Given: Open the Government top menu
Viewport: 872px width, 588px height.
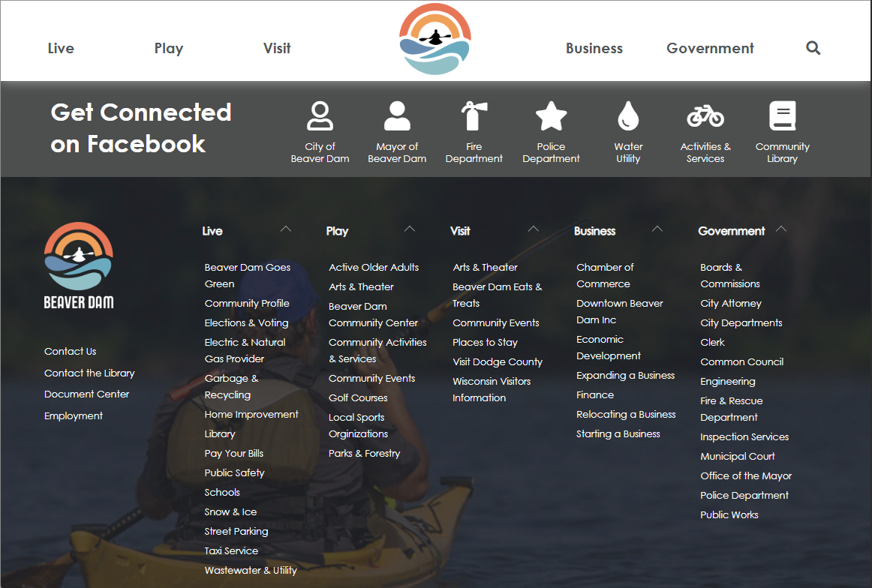Looking at the screenshot, I should click(x=710, y=48).
